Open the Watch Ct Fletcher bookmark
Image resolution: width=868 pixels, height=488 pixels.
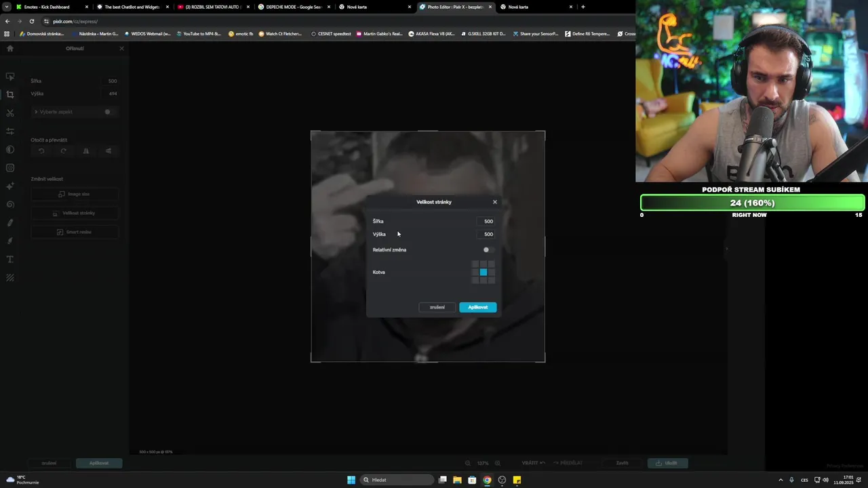pos(280,33)
